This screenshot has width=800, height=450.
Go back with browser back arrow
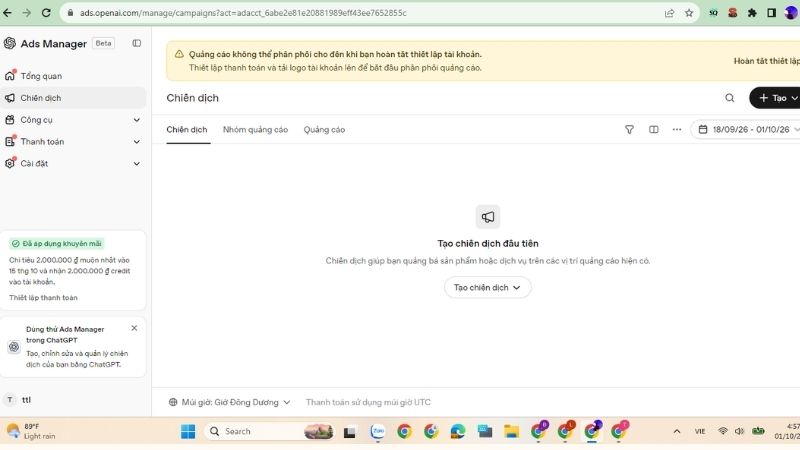7,13
